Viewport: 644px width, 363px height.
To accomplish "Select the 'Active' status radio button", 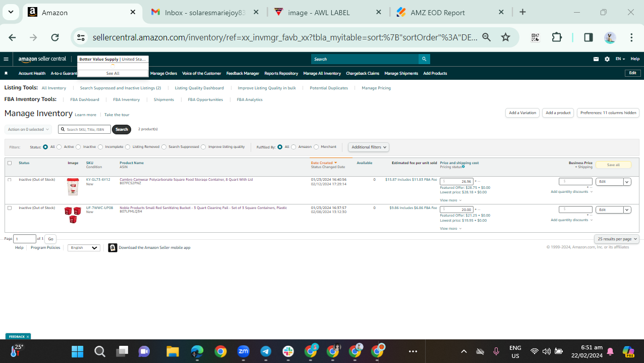I will (59, 147).
